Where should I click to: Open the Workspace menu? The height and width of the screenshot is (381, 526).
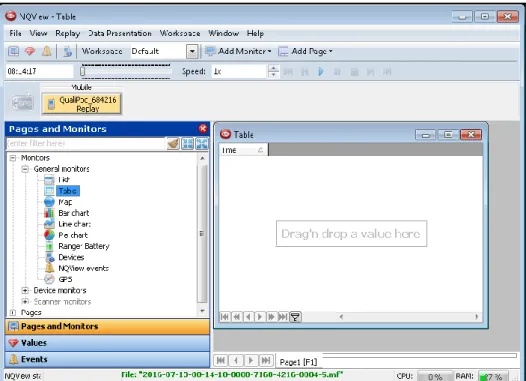(x=180, y=33)
